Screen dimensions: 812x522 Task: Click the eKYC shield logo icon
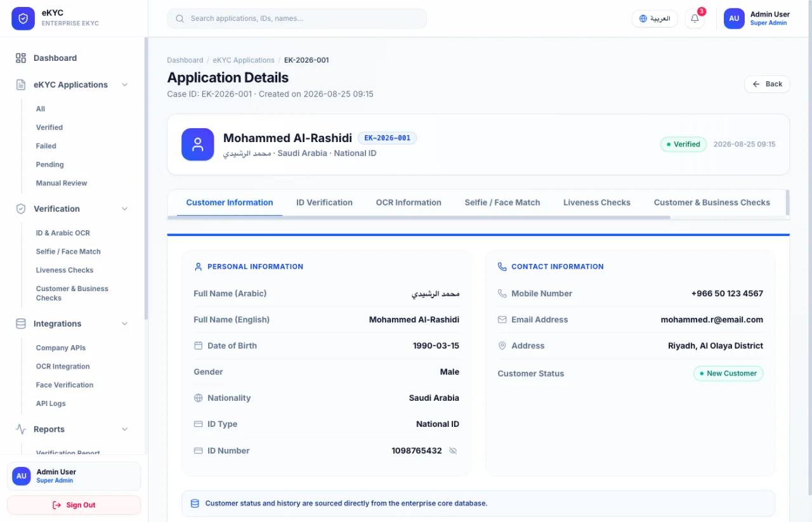pos(23,18)
